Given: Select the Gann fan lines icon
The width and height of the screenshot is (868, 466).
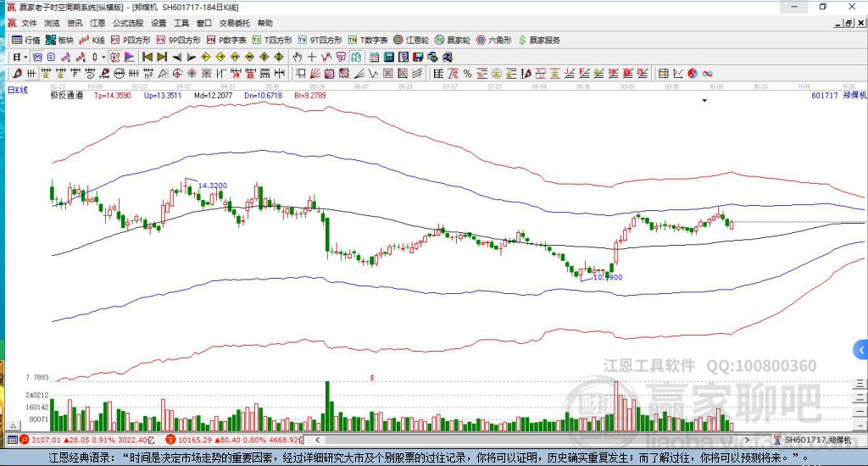Looking at the screenshot, I should [315, 73].
